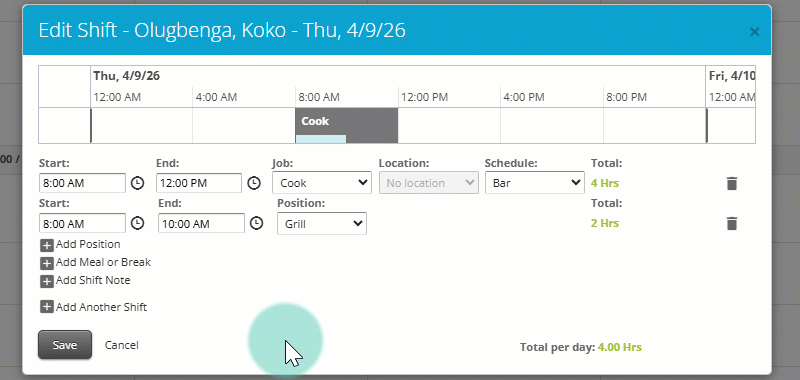800x380 pixels.
Task: Cancel editing the shift
Action: (x=121, y=345)
